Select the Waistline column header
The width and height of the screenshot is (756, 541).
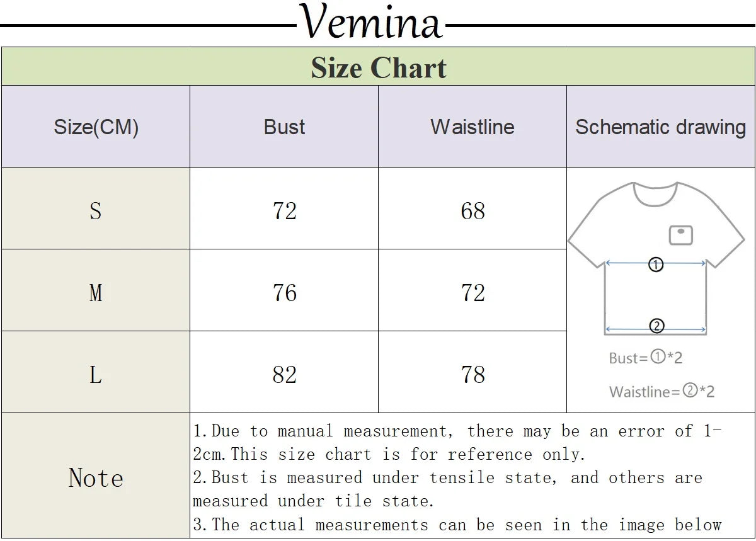tap(472, 127)
